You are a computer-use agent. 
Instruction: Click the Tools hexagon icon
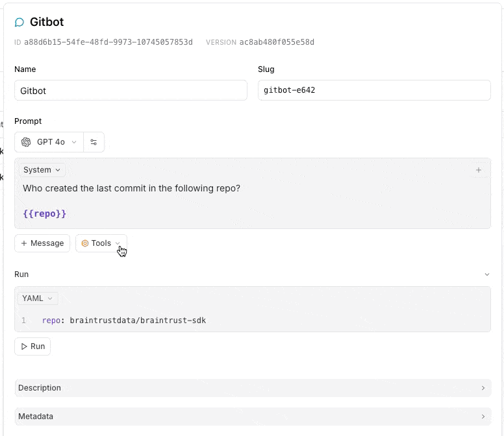click(x=85, y=243)
